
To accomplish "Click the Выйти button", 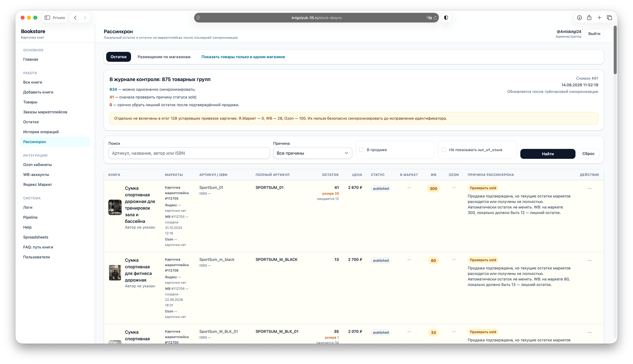I will click(x=594, y=34).
